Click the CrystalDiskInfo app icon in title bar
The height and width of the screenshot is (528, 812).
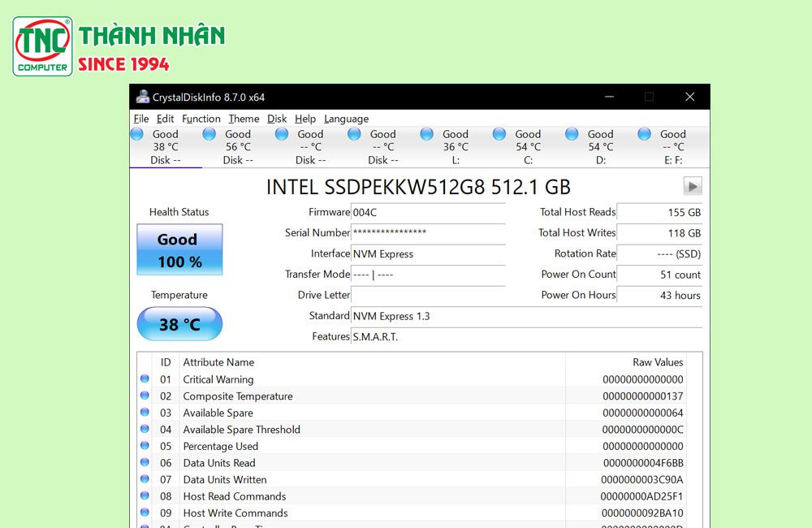(x=142, y=97)
